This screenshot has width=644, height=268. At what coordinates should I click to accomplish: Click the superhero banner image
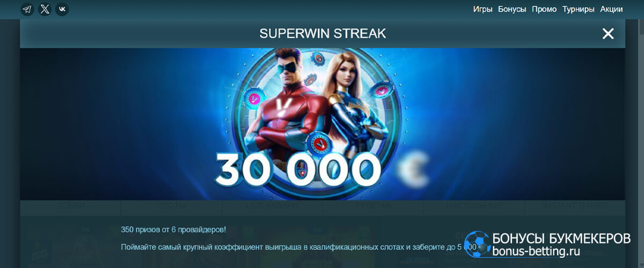tap(323, 124)
